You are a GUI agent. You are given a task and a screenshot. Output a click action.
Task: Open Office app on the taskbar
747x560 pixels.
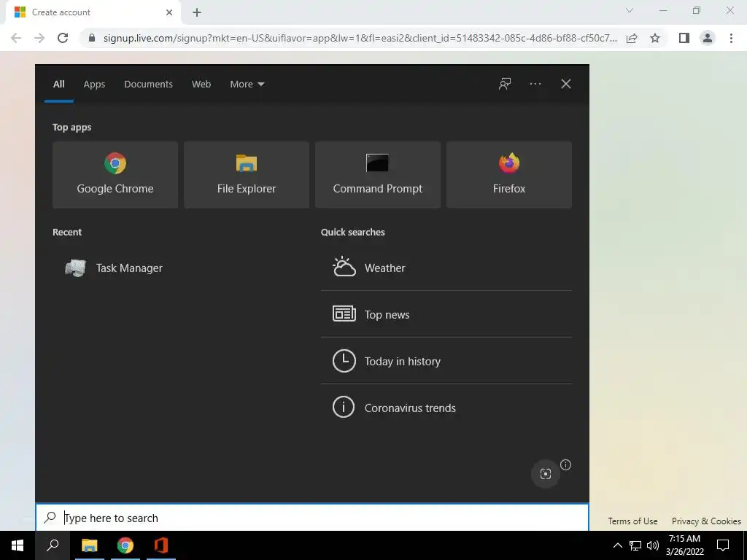tap(161, 545)
